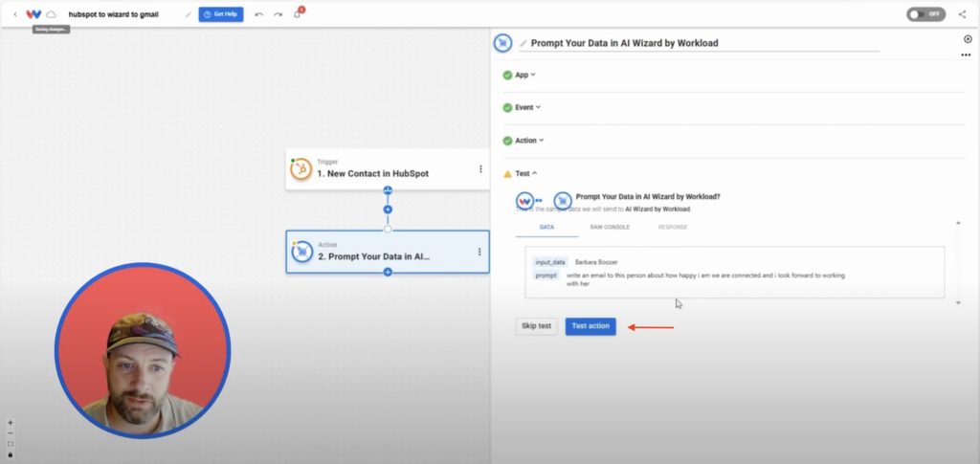Edit step title pencil icon
Image resolution: width=980 pixels, height=464 pixels.
[523, 43]
